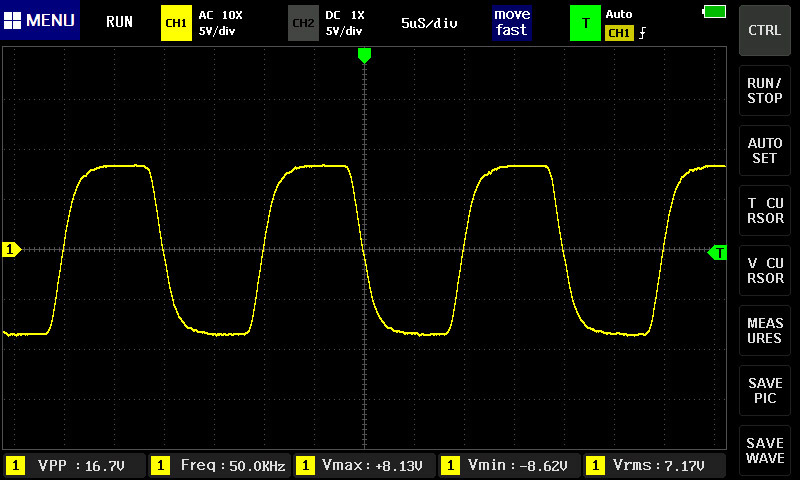Open the MEASURES menu
Viewport: 800px width, 480px height.
point(764,331)
